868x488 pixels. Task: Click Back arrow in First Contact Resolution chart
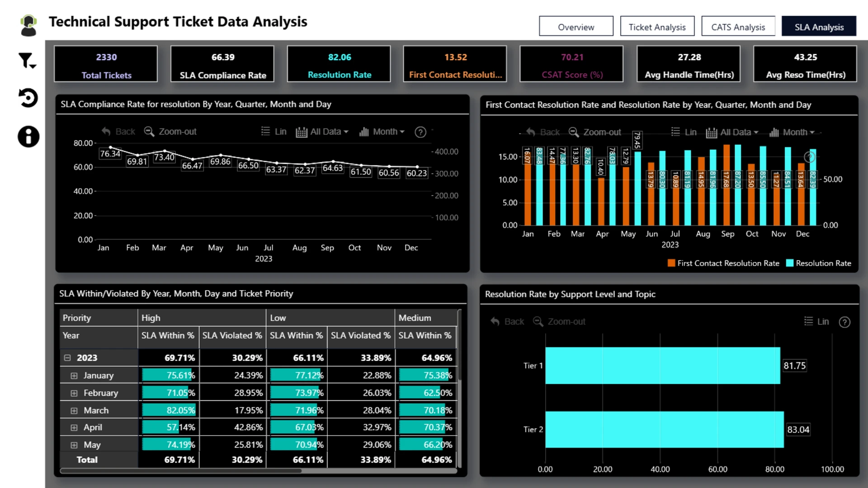(x=531, y=132)
